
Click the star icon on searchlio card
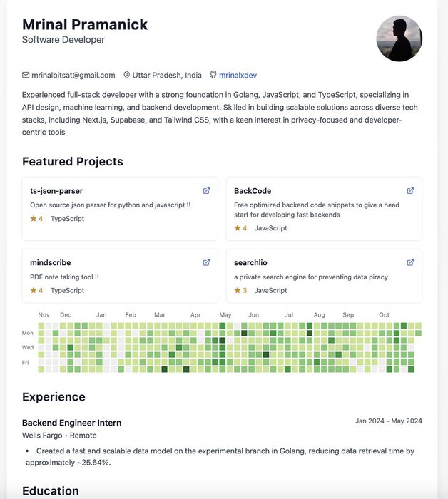[238, 290]
